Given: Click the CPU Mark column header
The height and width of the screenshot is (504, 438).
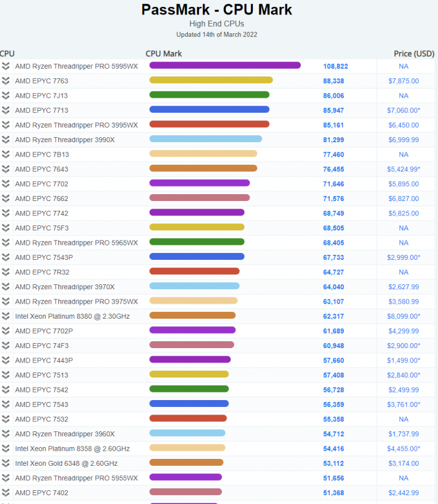Looking at the screenshot, I should point(164,53).
